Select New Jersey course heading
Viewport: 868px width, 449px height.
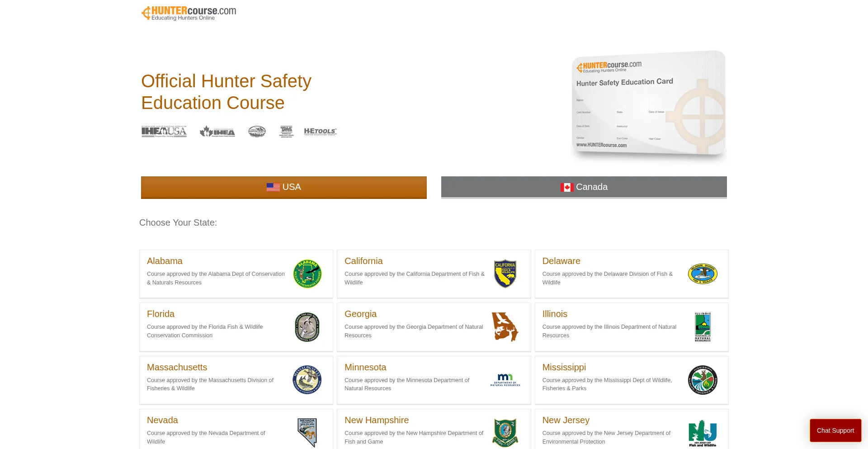566,420
